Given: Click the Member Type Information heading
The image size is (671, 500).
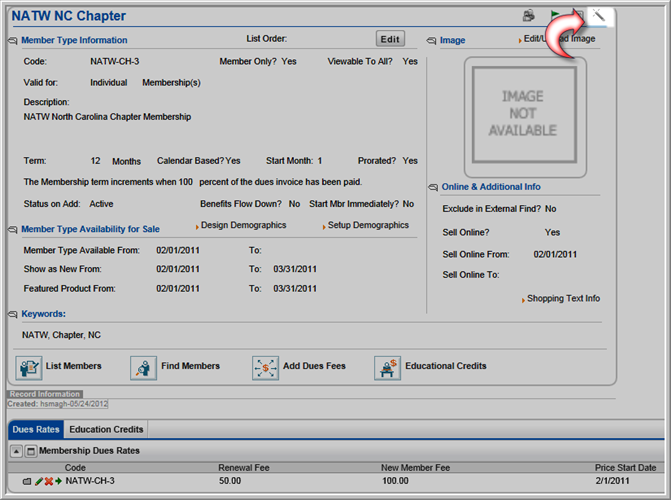Looking at the screenshot, I should tap(74, 40).
